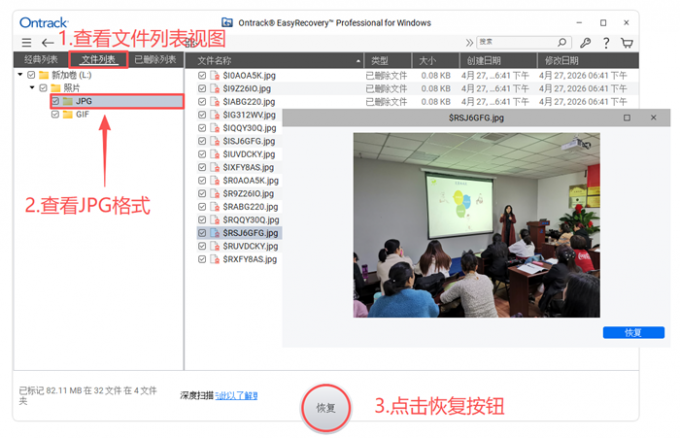Click file icon of $R9Z26IO.jpg
Viewport: 680px width, 438px height.
(x=215, y=193)
